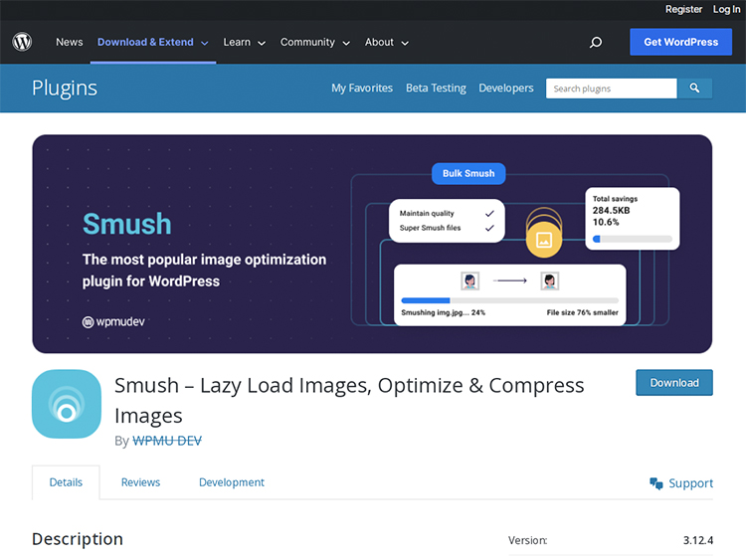Image resolution: width=746 pixels, height=560 pixels.
Task: Expand the Download & Extend menu
Action: click(153, 43)
